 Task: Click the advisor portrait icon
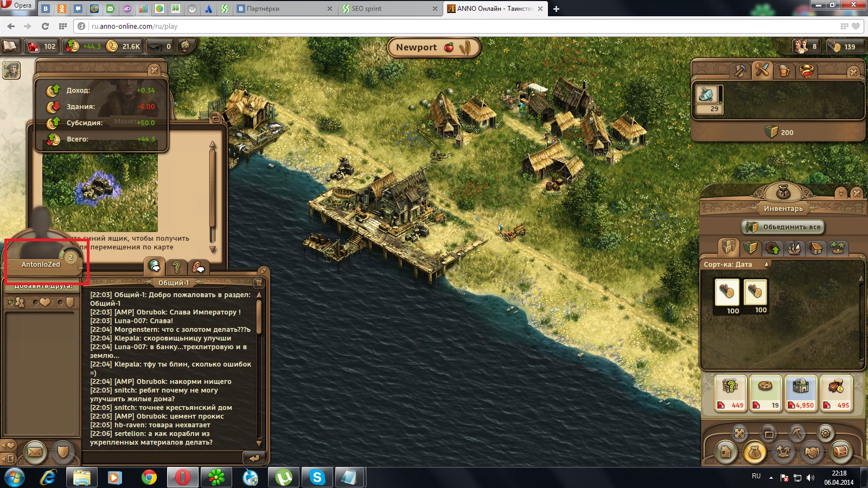tap(11, 70)
